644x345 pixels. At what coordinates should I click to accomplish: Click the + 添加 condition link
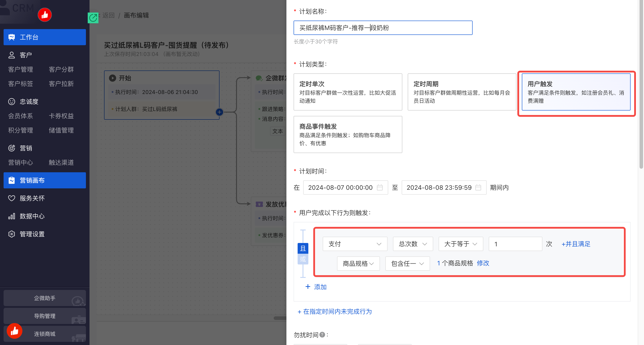pos(316,287)
